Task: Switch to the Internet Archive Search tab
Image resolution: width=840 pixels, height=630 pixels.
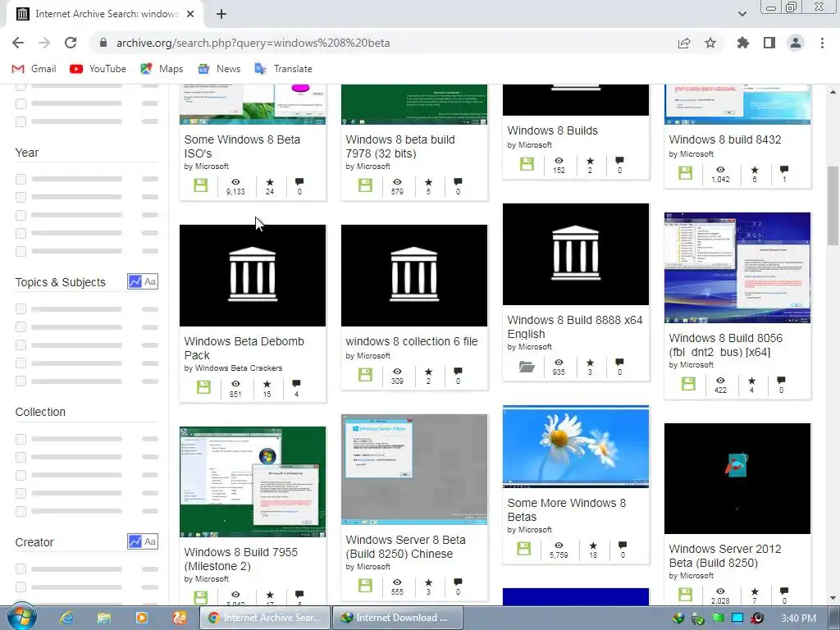Action: tap(104, 14)
